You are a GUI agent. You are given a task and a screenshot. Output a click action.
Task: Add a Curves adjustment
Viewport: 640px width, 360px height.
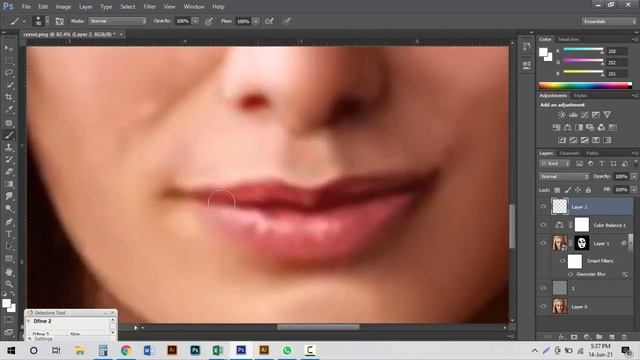point(584,115)
